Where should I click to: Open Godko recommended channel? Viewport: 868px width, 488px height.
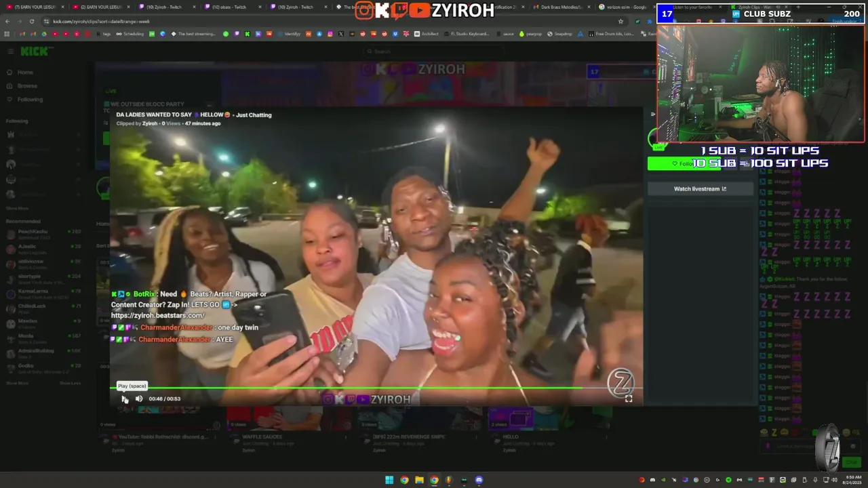coord(44,367)
